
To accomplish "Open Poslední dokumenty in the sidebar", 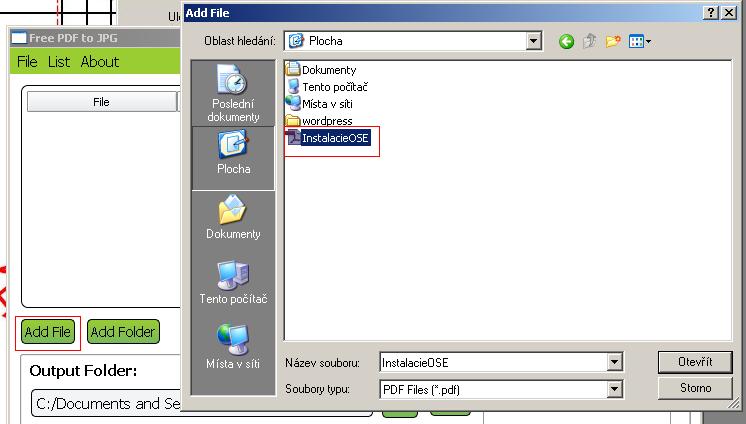I will coord(233,93).
